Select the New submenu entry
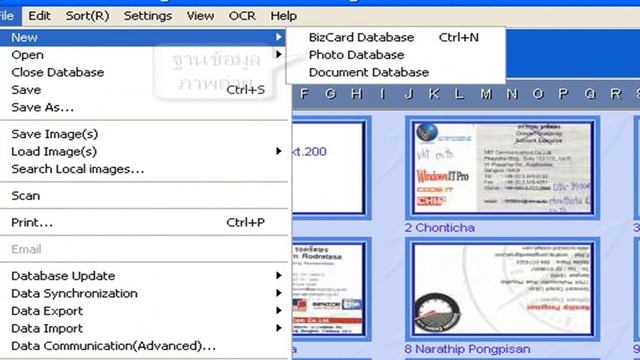This screenshot has height=360, width=640. coord(143,37)
